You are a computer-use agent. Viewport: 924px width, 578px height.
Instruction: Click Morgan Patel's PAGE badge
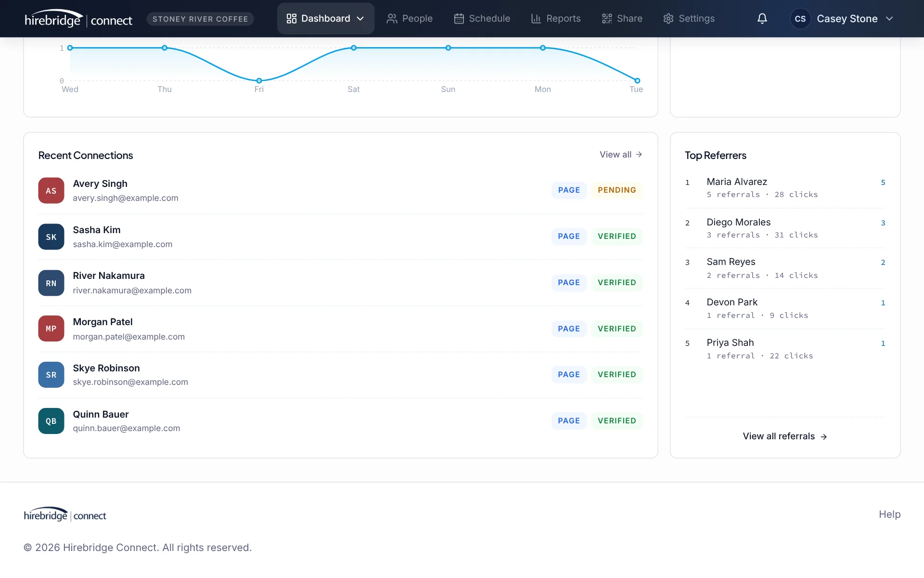coord(569,329)
